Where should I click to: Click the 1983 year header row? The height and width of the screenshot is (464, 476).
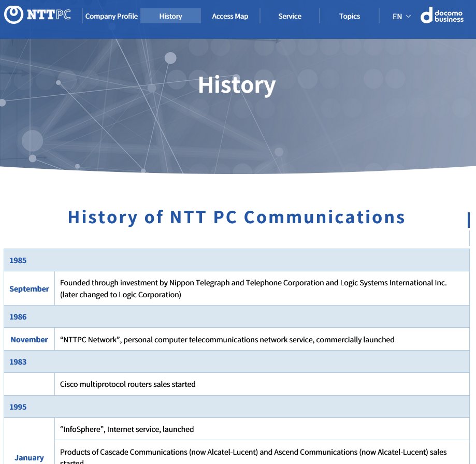pos(237,361)
